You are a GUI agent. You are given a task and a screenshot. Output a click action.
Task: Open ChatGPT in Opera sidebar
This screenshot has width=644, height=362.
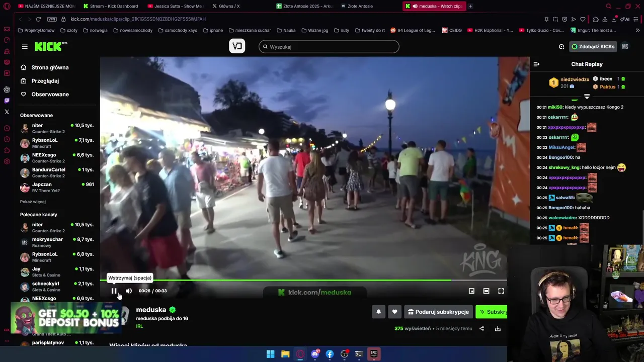point(7,89)
